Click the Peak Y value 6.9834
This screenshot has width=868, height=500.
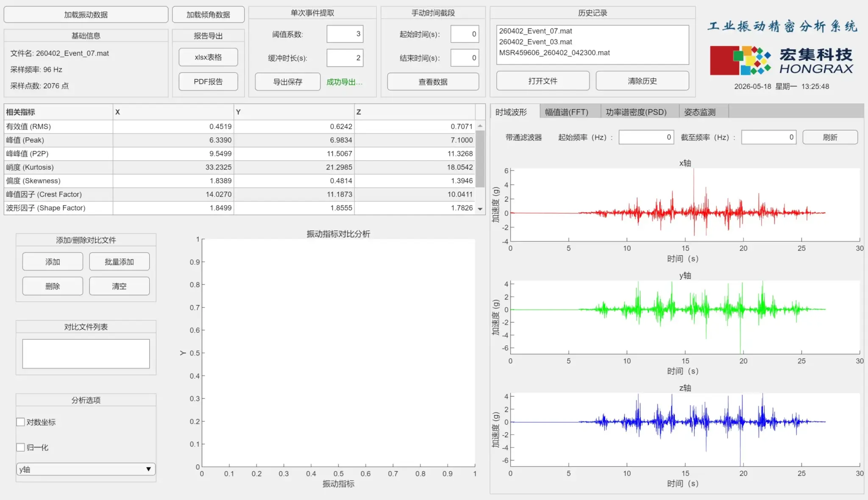coord(341,140)
